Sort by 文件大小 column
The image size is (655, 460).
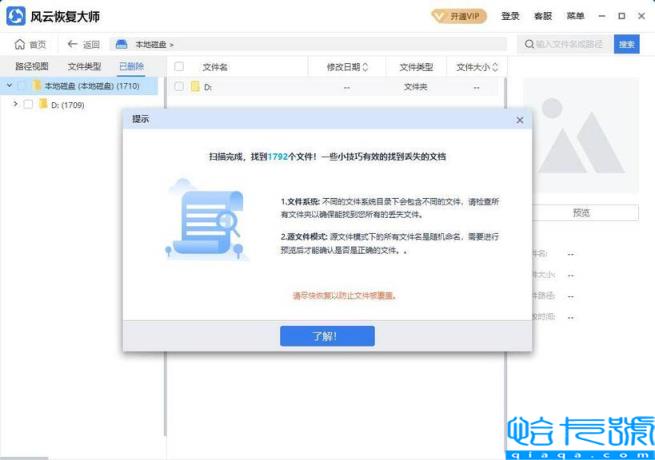tap(477, 67)
